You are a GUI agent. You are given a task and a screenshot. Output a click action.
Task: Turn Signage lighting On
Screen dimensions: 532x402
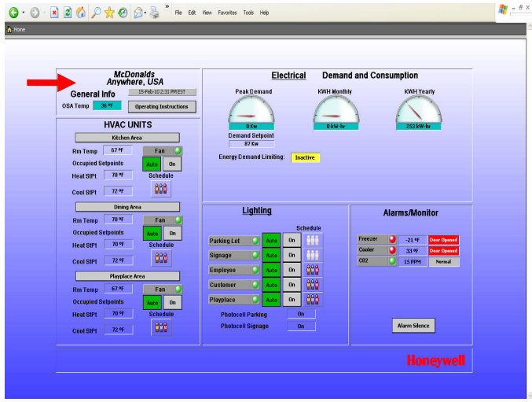click(x=292, y=255)
